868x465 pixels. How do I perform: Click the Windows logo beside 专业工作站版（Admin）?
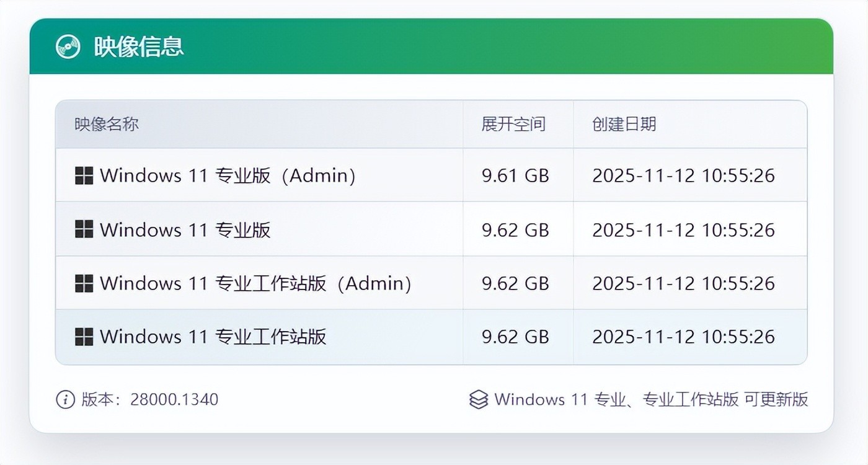[x=83, y=283]
